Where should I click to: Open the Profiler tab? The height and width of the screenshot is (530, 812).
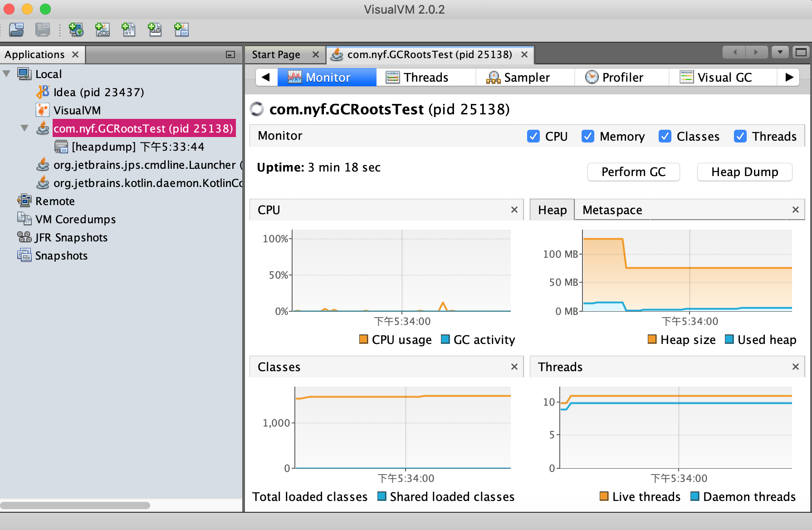tap(622, 77)
